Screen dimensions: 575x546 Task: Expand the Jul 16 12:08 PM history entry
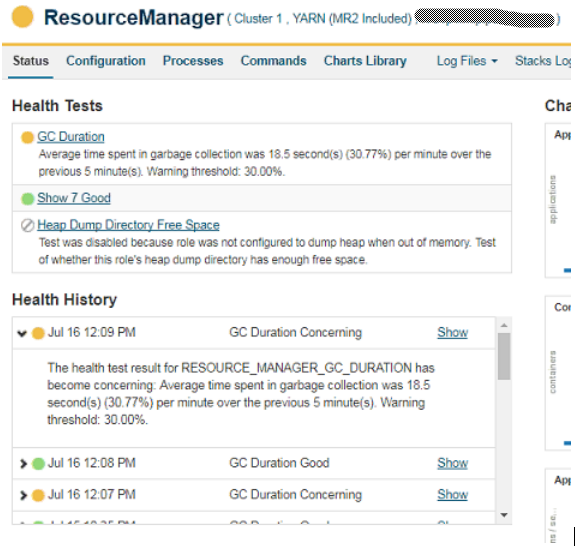(x=23, y=464)
